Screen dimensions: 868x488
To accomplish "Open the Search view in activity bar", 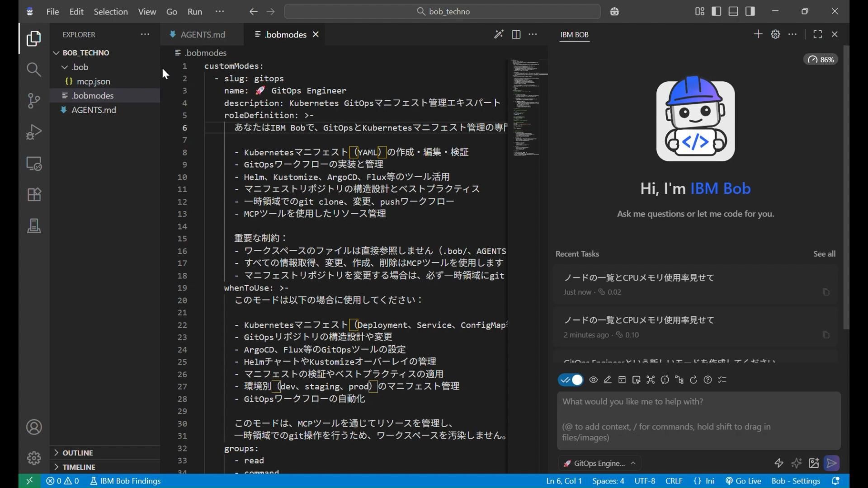I will [x=34, y=70].
